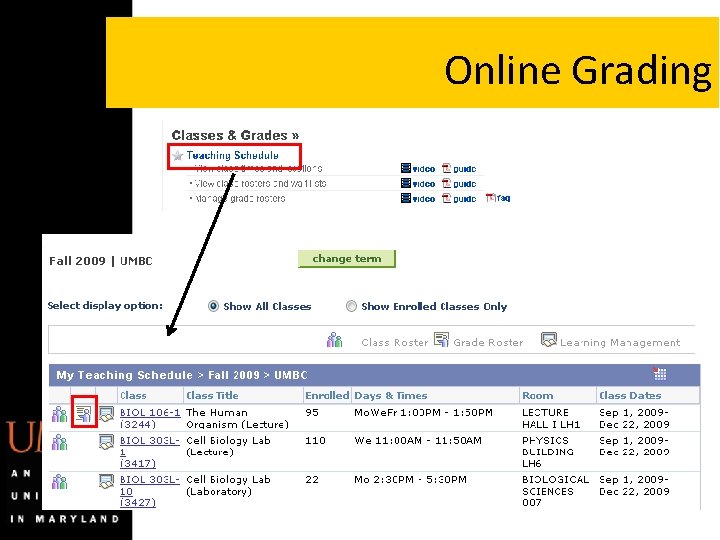Open the class link numbered 3417
The height and width of the screenshot is (540, 720).
(x=150, y=452)
